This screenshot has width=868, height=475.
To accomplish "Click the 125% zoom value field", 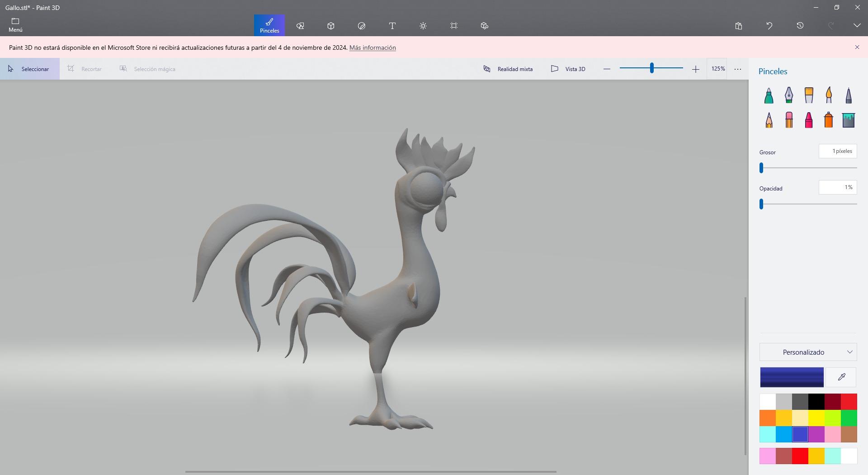I will pyautogui.click(x=718, y=69).
